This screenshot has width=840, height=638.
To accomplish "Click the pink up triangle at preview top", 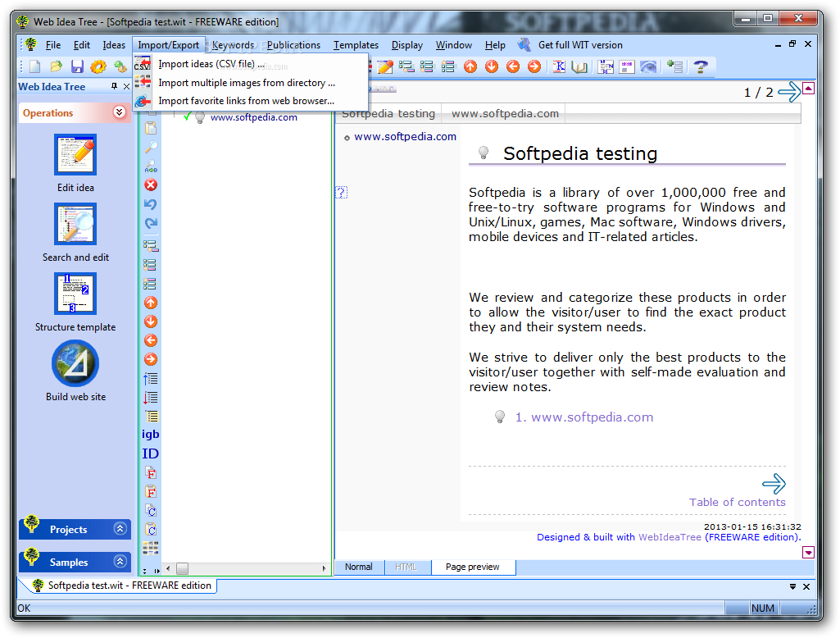I will 808,89.
